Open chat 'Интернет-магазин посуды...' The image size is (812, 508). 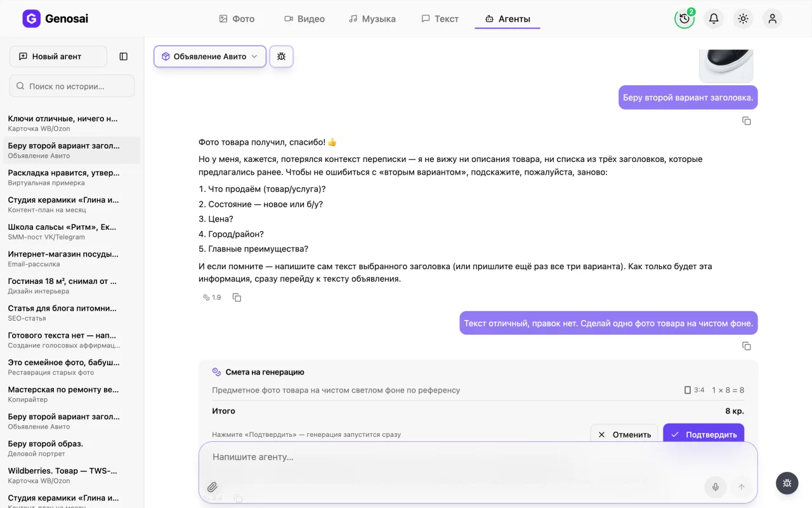(x=72, y=258)
